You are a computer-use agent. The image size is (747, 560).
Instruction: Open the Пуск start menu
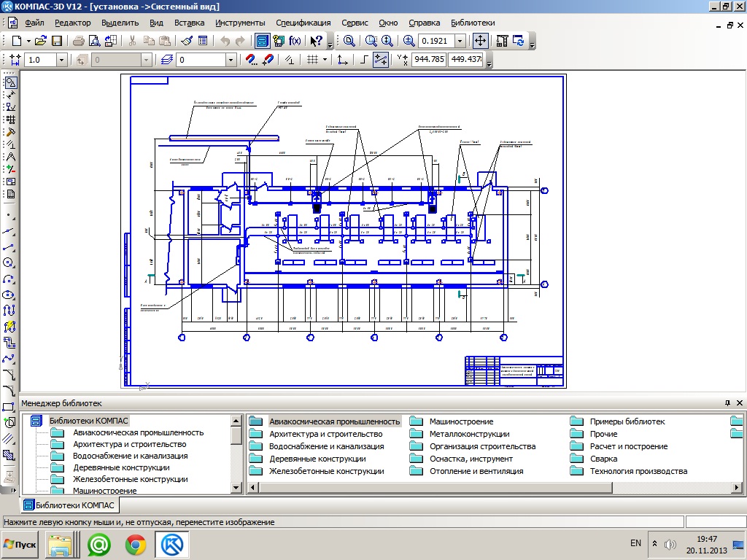click(20, 545)
